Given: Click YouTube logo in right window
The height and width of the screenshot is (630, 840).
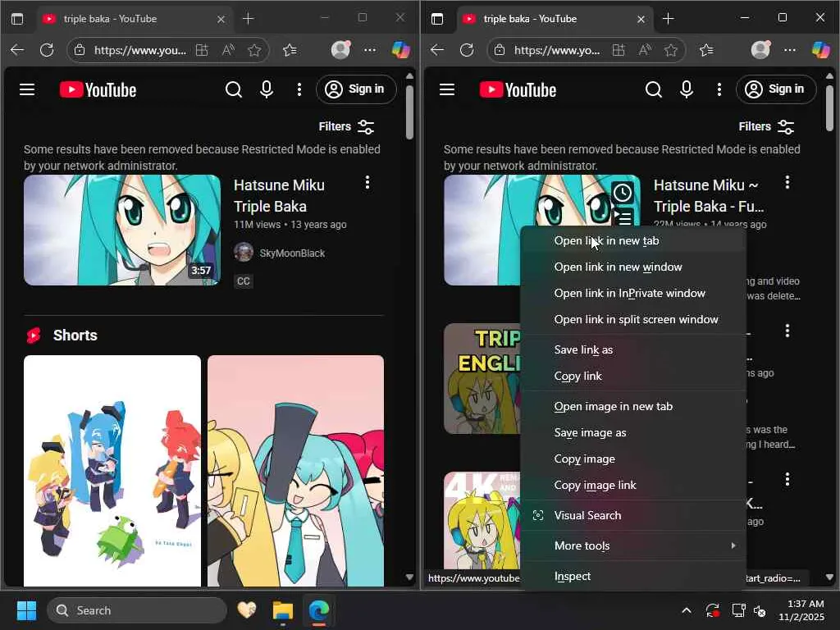Looking at the screenshot, I should [518, 89].
